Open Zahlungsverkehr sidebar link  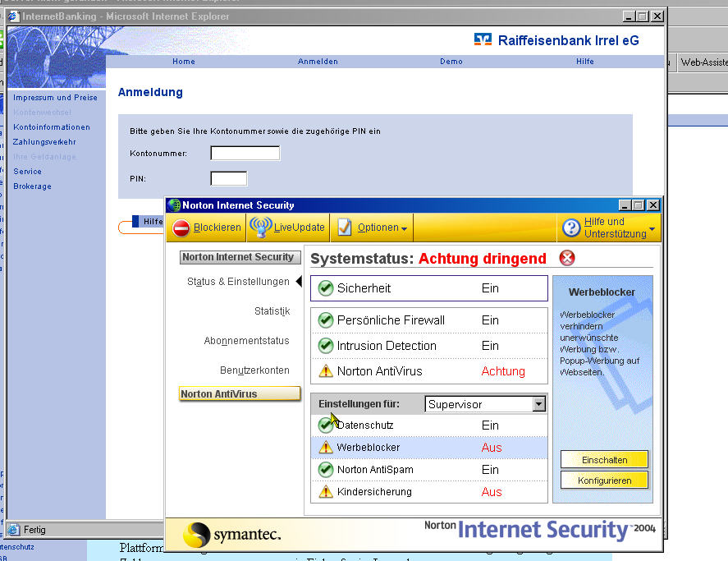coord(44,142)
